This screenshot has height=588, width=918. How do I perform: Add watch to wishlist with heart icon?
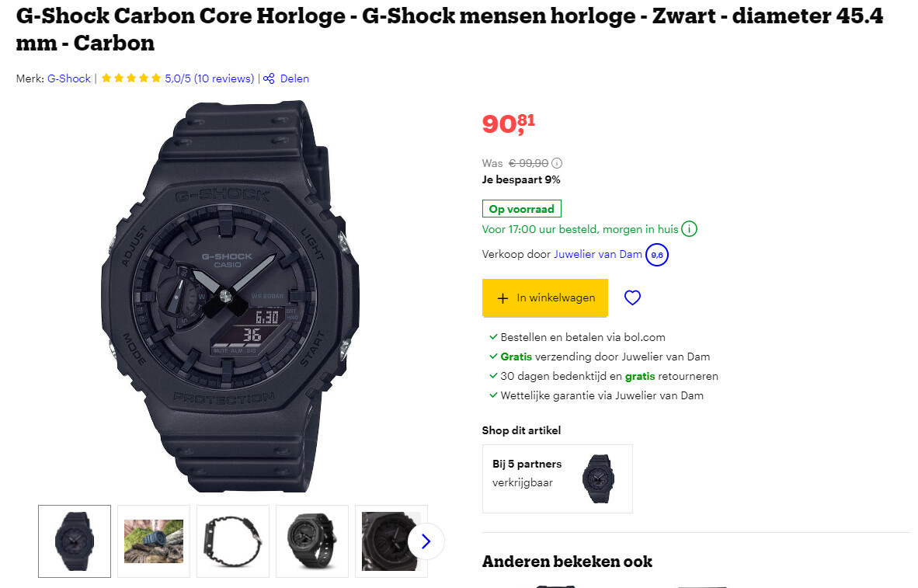632,297
